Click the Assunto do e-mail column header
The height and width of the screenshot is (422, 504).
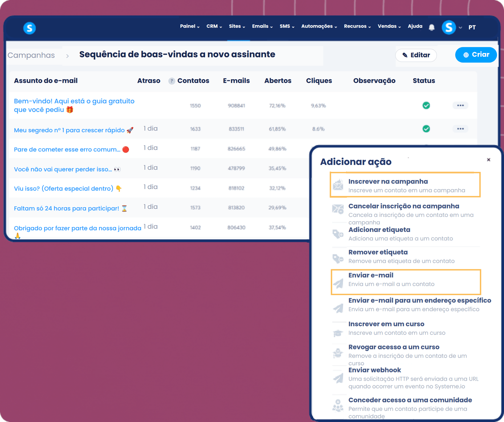pyautogui.click(x=46, y=81)
